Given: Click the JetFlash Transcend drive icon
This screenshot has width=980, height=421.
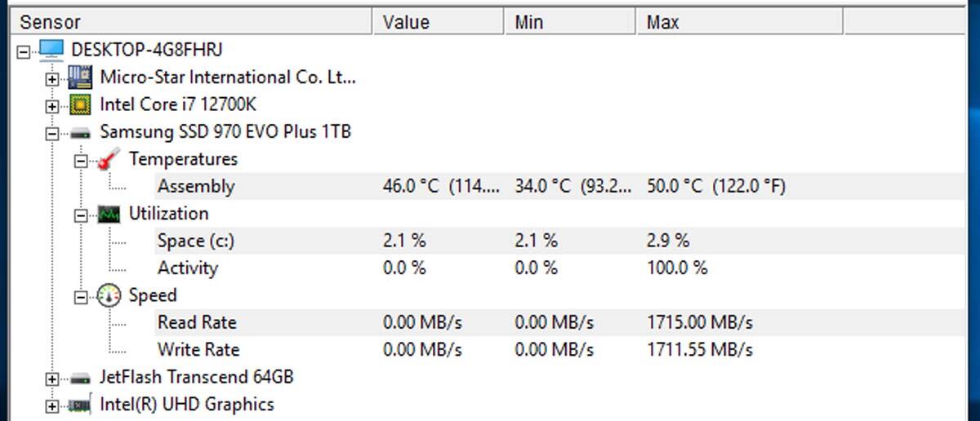Looking at the screenshot, I should pyautogui.click(x=79, y=378).
